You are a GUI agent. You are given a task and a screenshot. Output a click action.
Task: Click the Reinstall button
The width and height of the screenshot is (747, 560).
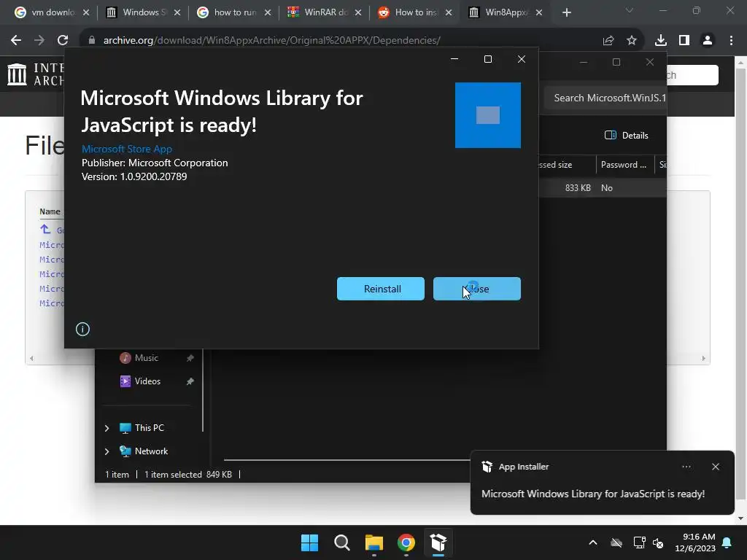(x=380, y=289)
